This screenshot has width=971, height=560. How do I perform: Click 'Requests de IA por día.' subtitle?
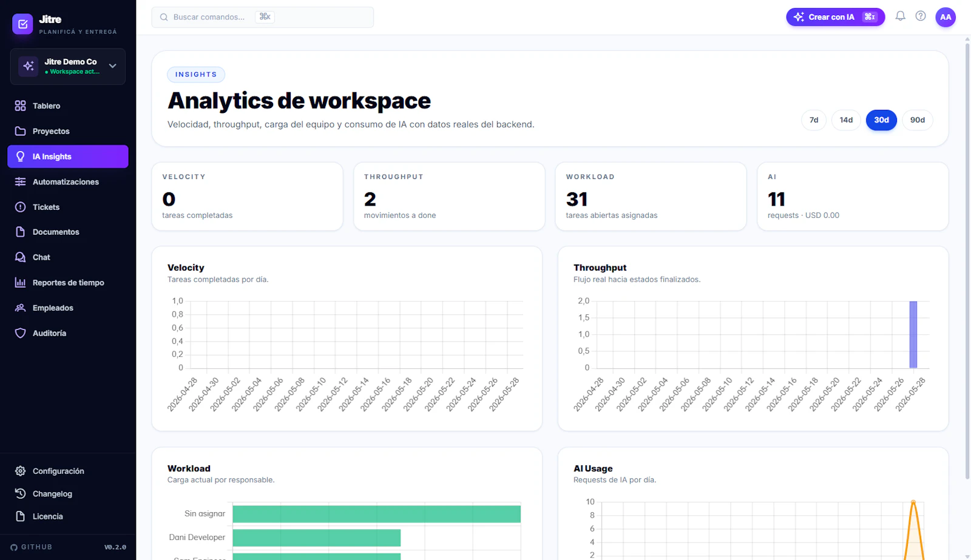coord(615,480)
